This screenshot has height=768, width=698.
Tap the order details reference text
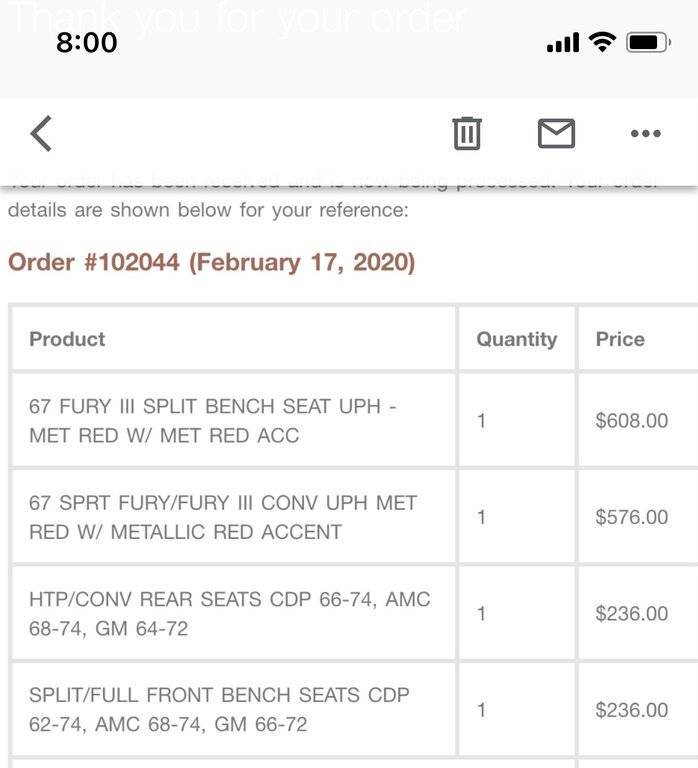point(208,211)
